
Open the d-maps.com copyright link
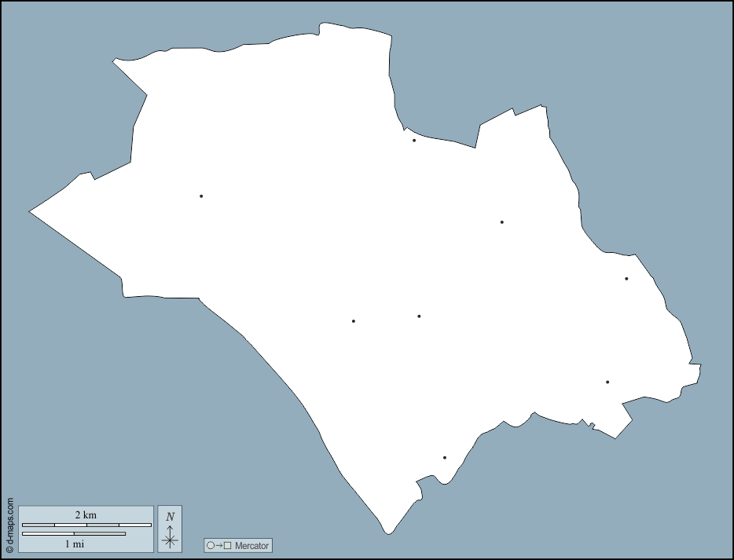[x=9, y=525]
